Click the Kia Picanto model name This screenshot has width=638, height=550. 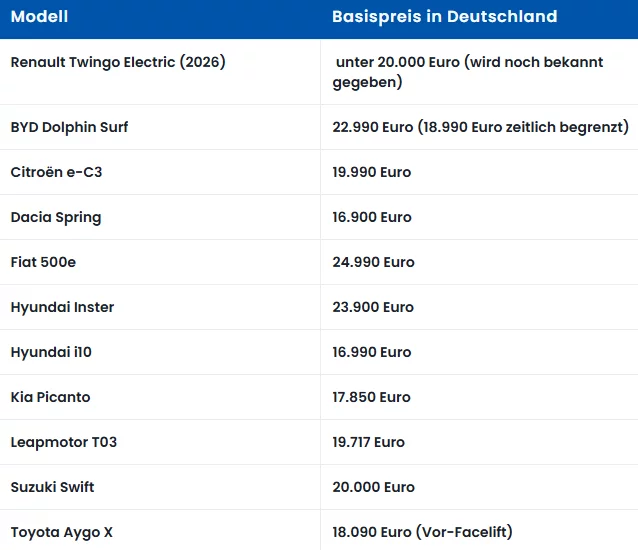click(50, 397)
